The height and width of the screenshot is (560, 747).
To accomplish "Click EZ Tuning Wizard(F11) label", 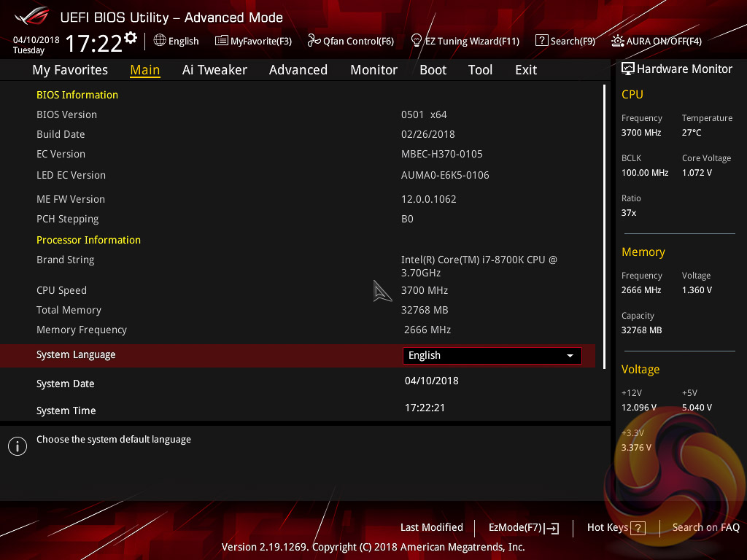I will (x=472, y=42).
